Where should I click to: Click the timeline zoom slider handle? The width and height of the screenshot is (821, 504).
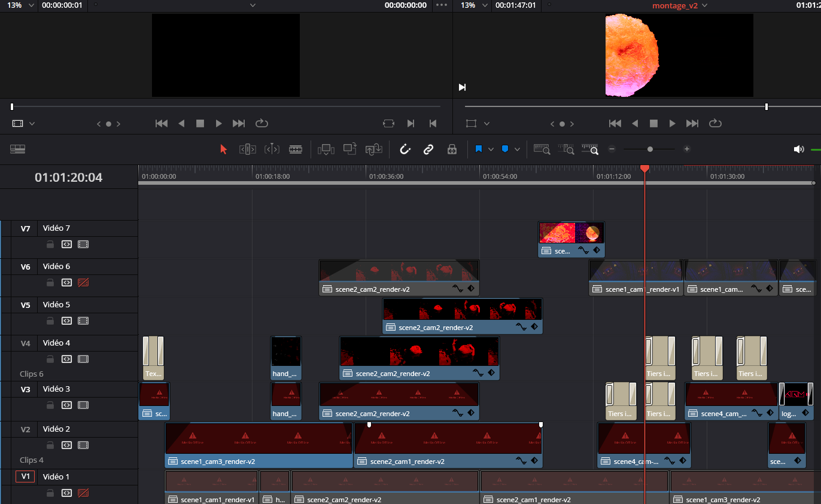tap(650, 149)
